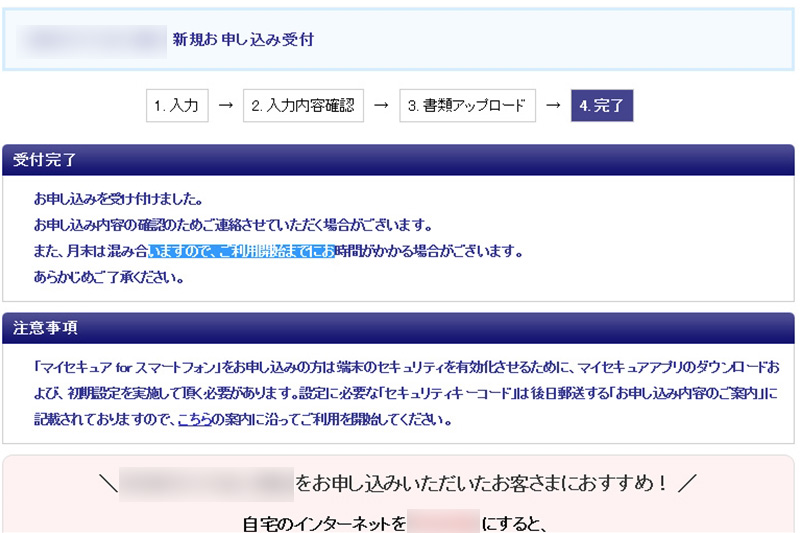
Task: Click the text 自宅のインターネットを
Action: pyautogui.click(x=324, y=524)
